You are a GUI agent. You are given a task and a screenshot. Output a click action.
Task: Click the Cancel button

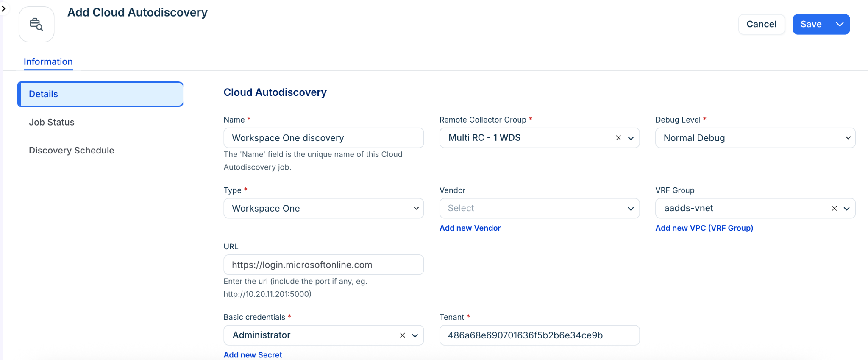[x=762, y=24]
